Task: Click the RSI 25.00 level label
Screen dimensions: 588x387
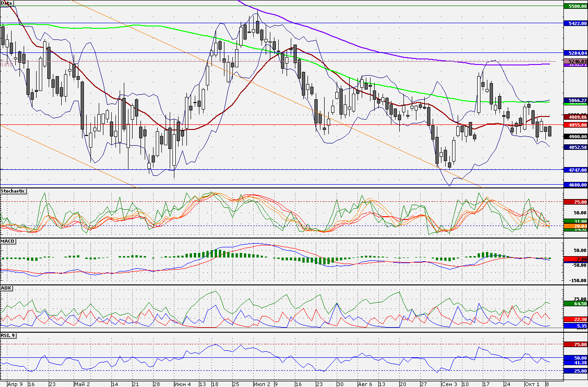Action: pyautogui.click(x=575, y=371)
